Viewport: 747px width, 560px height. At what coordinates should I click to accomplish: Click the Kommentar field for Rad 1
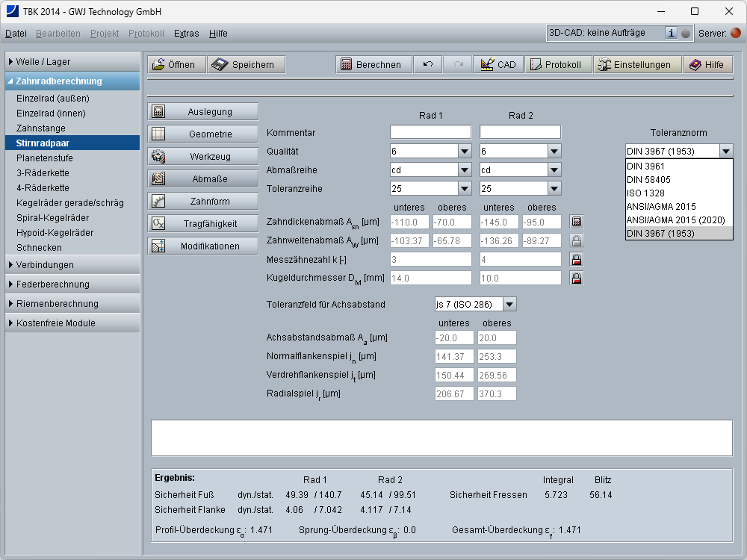click(x=430, y=132)
